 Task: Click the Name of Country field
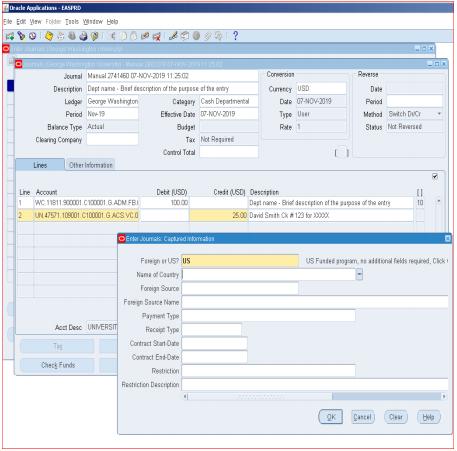[269, 275]
